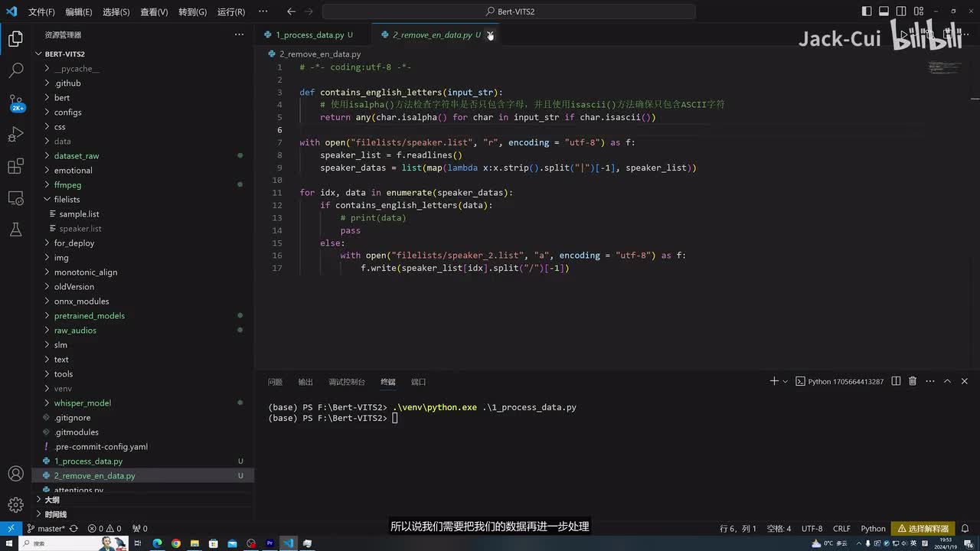Open the 运行(R) menu
980x551 pixels.
[230, 12]
